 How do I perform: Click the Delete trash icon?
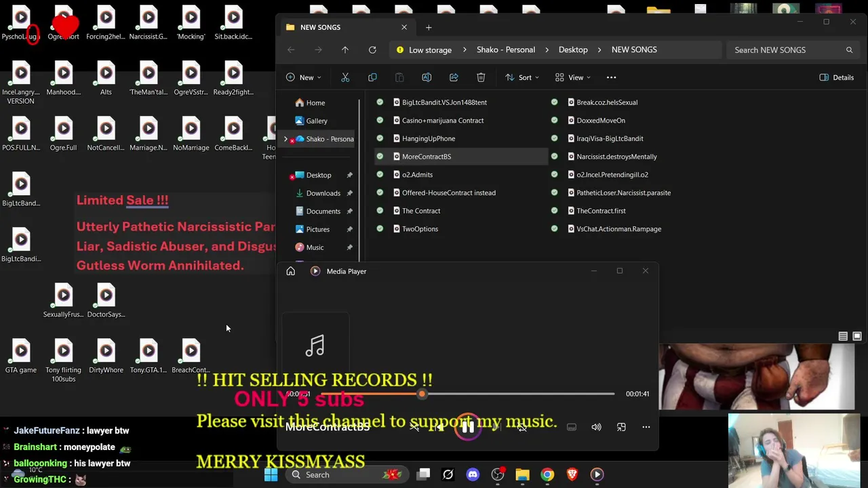(x=481, y=77)
